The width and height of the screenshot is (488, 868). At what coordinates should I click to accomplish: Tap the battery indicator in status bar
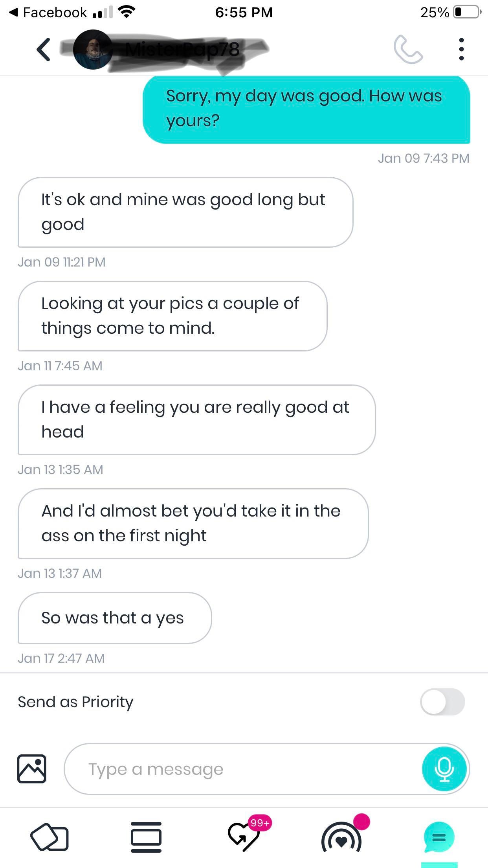(x=466, y=13)
